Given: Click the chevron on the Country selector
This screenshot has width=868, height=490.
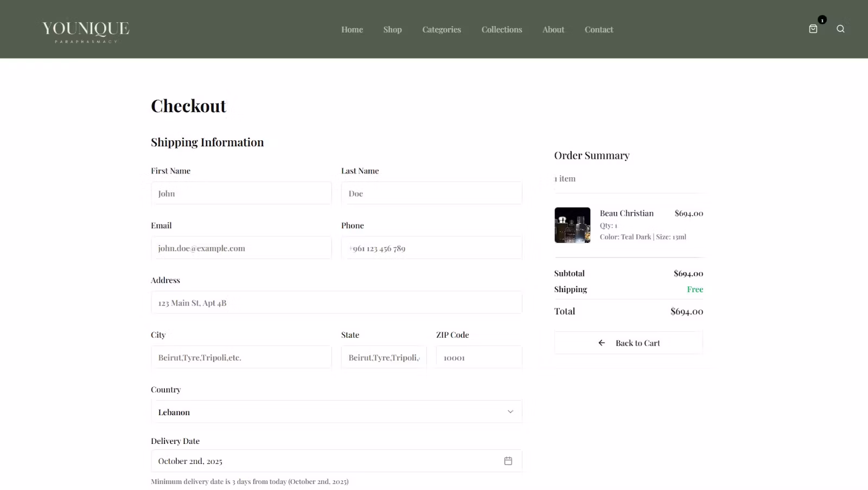Looking at the screenshot, I should (x=510, y=411).
